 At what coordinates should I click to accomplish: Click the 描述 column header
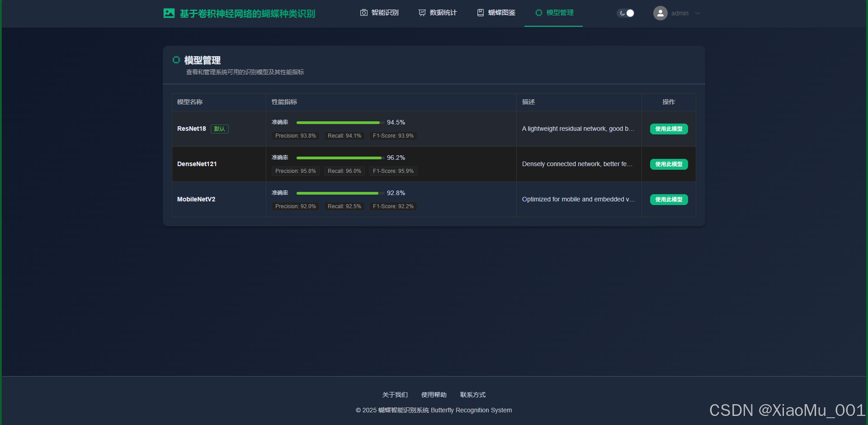tap(528, 102)
